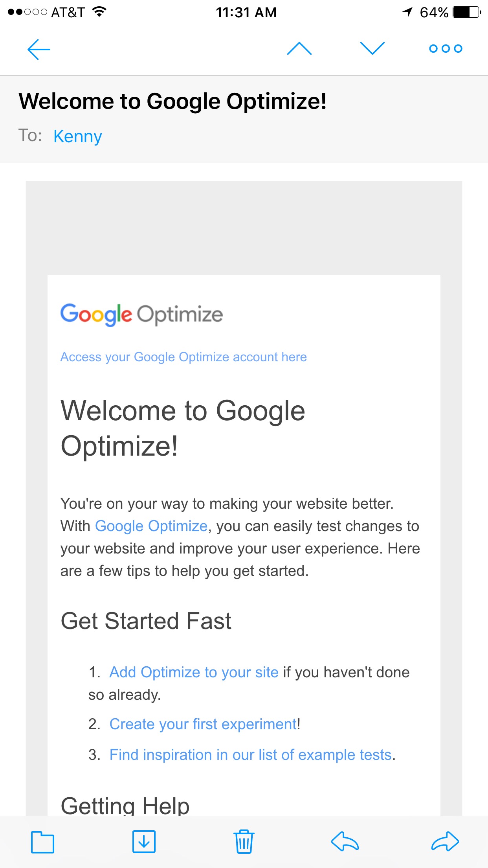Tap the archive download-box icon

tap(144, 842)
